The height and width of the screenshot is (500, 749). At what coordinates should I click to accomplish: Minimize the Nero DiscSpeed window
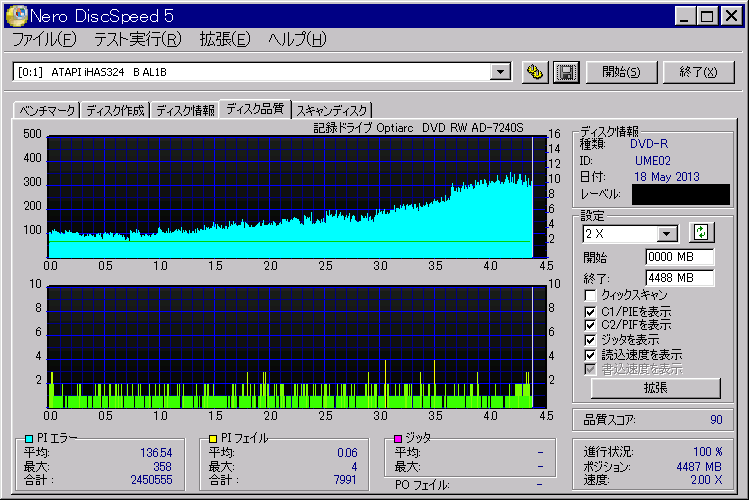pyautogui.click(x=685, y=16)
